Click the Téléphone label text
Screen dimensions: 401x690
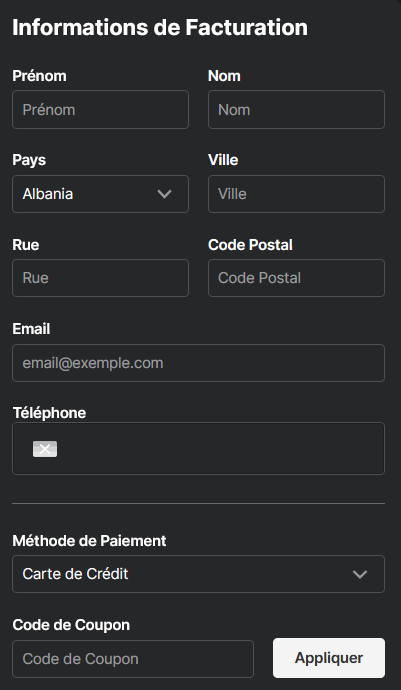49,413
